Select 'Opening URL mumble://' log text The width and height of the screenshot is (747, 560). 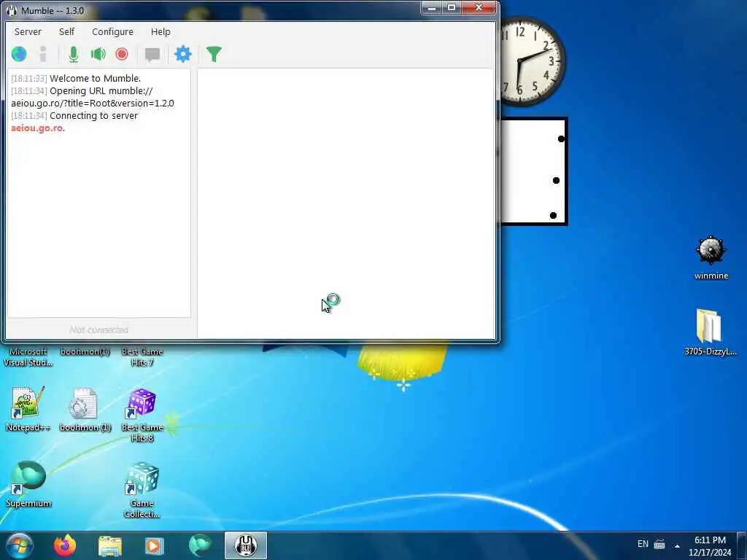(101, 91)
